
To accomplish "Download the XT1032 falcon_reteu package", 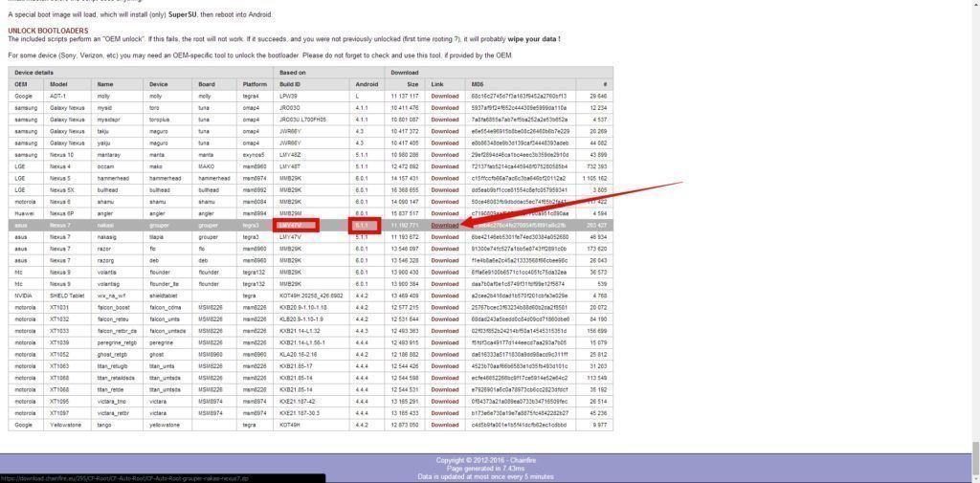I will point(444,319).
